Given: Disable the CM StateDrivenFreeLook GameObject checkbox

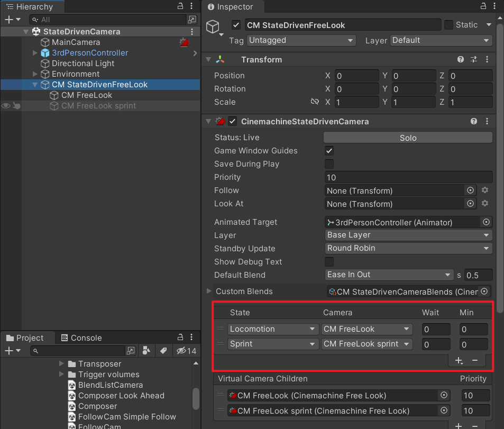Looking at the screenshot, I should (236, 25).
